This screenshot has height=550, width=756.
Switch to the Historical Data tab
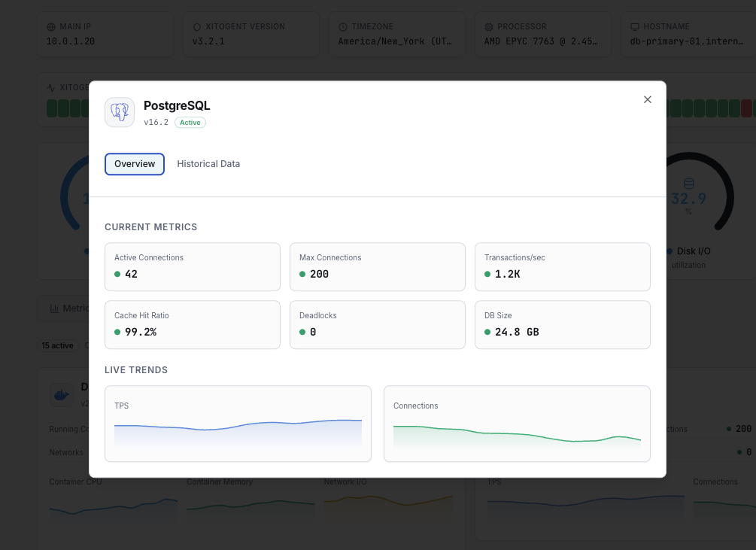(x=208, y=163)
